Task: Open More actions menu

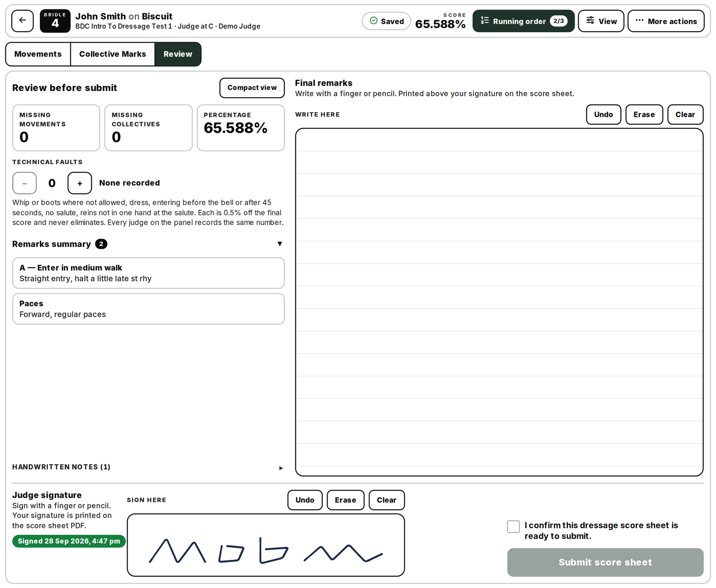Action: (665, 21)
